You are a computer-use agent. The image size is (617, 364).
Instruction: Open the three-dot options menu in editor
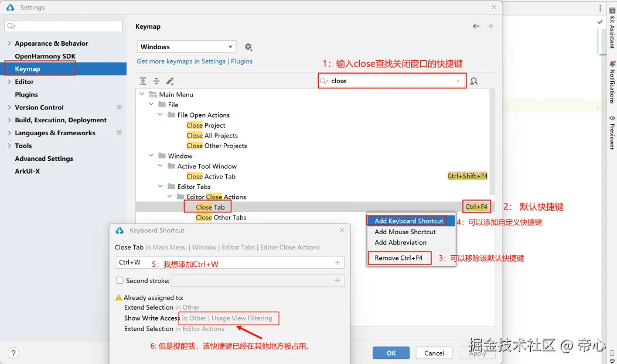click(x=599, y=8)
